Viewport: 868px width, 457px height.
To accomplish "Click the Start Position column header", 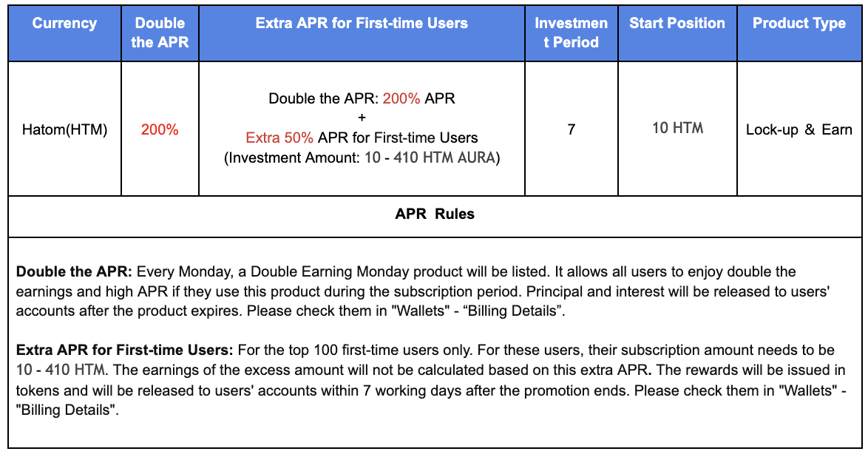I will [x=677, y=24].
